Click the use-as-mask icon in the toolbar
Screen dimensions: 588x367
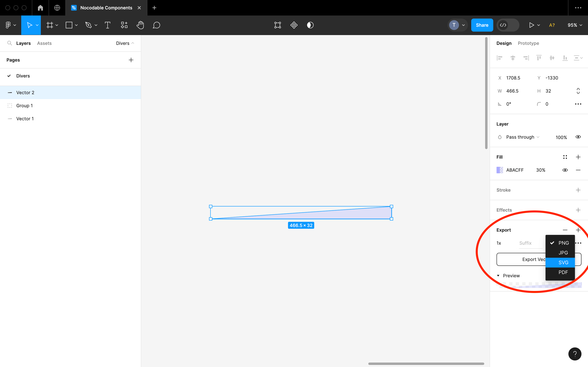[x=278, y=25]
